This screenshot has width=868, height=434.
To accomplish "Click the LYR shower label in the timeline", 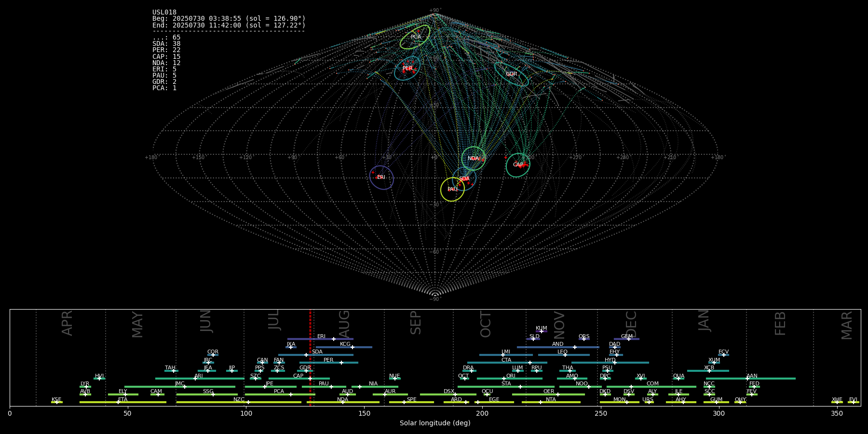I will [85, 384].
